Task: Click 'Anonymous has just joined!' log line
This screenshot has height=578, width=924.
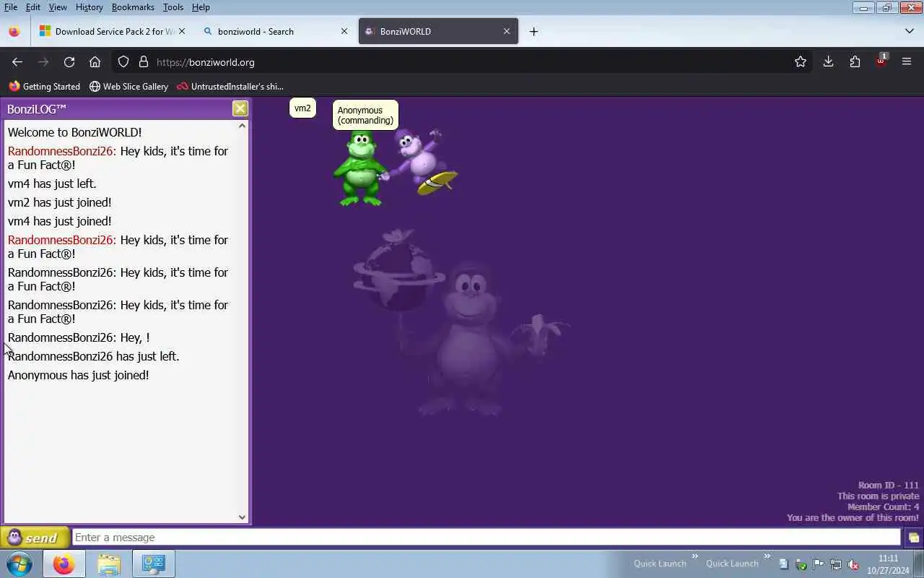Action: (x=79, y=375)
